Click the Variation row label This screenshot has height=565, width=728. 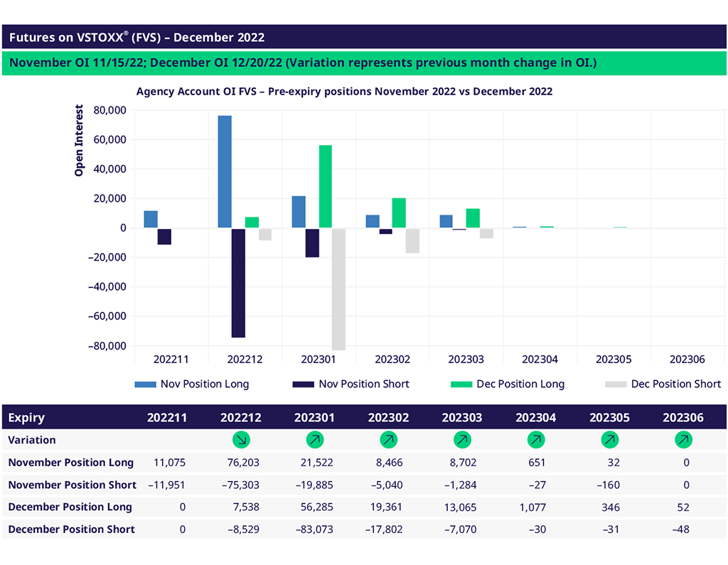[x=31, y=440]
